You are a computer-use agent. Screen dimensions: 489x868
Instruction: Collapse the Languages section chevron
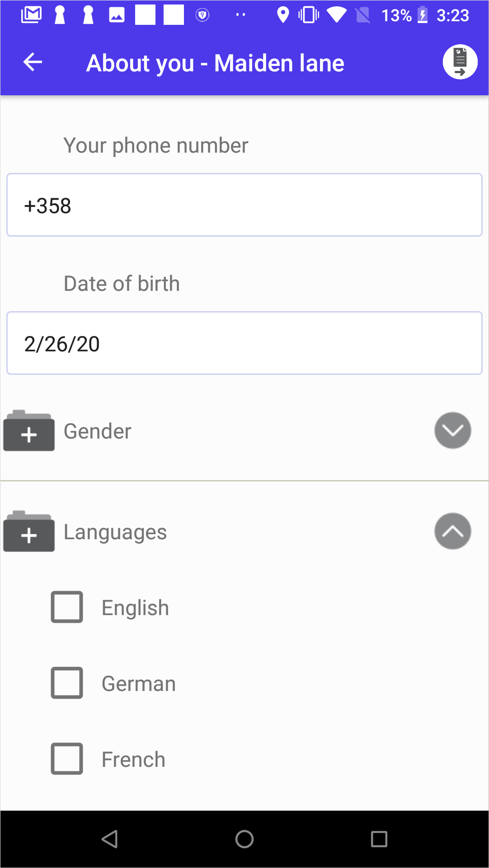tap(452, 531)
